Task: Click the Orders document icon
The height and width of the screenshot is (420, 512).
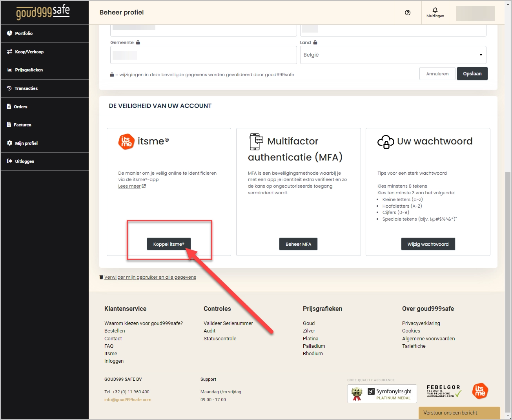Action: [9, 106]
